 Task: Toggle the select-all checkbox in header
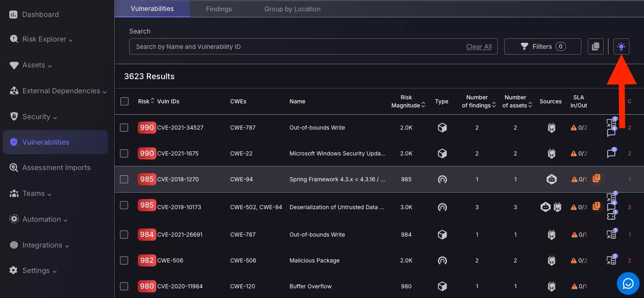click(124, 101)
